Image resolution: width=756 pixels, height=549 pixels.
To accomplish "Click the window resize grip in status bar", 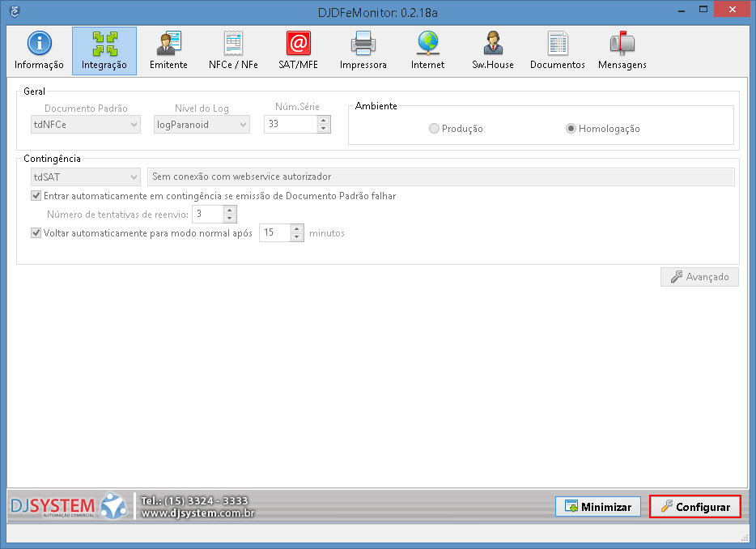I will (744, 538).
